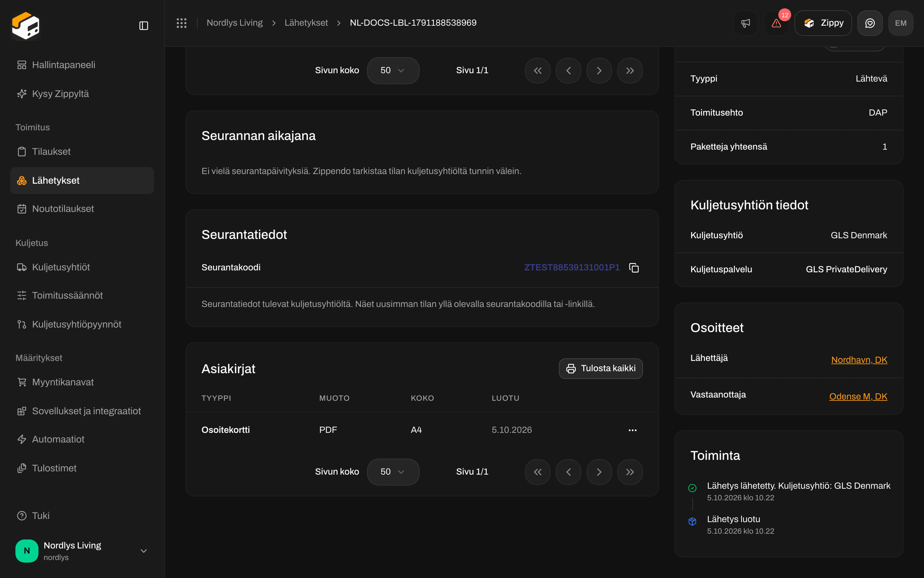Click the blue package icon beside Lähetys luotu

click(x=692, y=521)
